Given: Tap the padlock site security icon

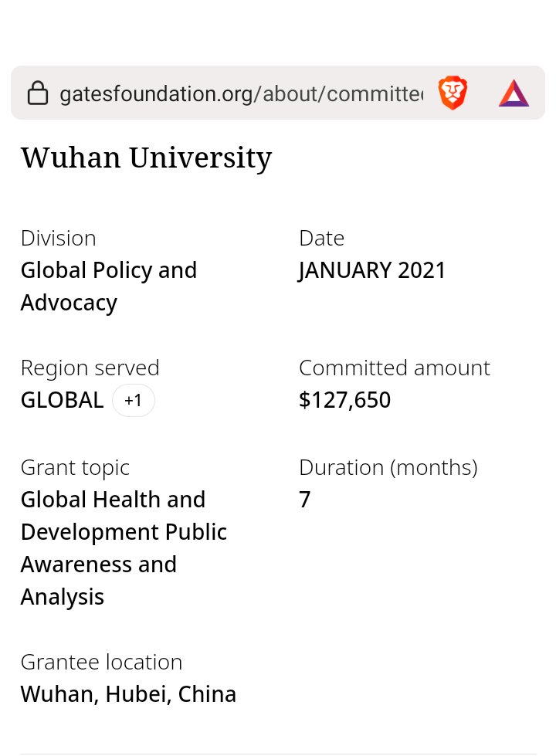Looking at the screenshot, I should pos(38,94).
